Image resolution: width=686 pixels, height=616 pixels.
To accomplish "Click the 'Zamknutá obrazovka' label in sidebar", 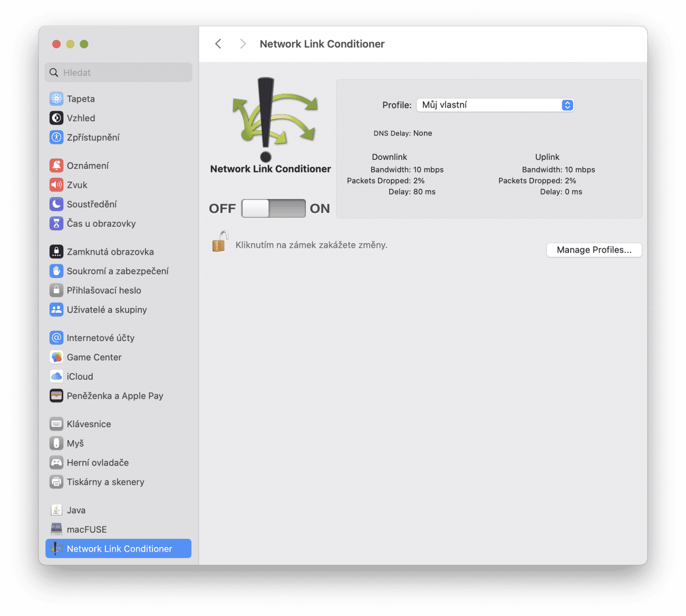I will (x=111, y=252).
